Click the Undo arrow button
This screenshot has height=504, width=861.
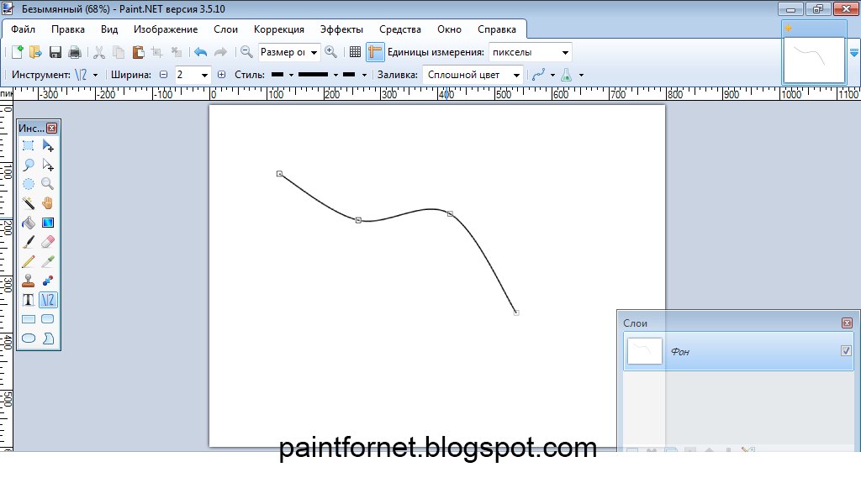[x=200, y=51]
